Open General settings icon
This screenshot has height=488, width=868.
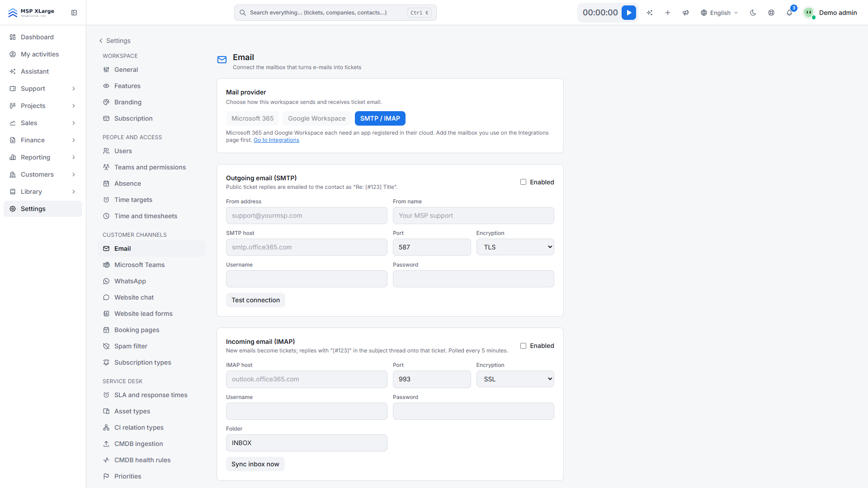coord(106,70)
